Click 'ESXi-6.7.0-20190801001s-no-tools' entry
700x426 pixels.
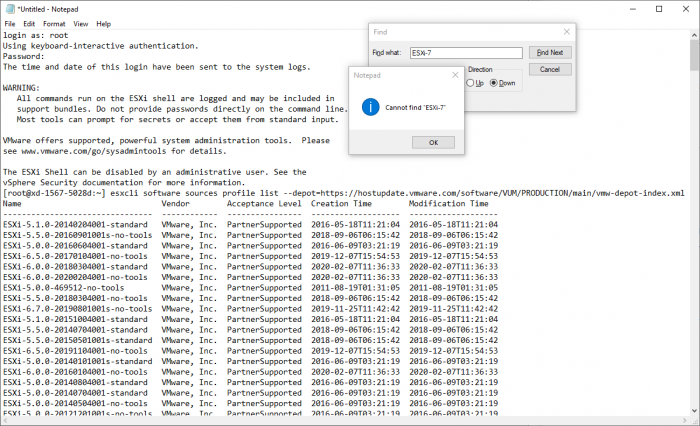(77, 309)
